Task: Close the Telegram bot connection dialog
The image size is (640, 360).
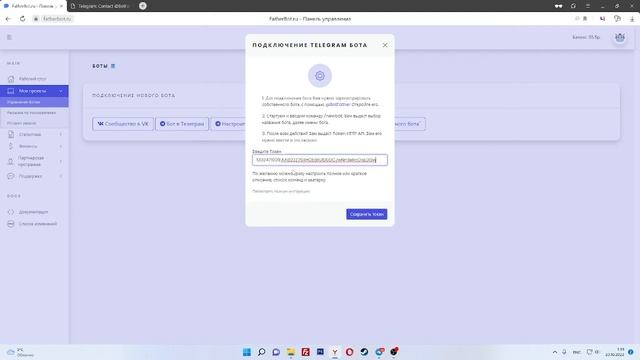Action: click(385, 45)
